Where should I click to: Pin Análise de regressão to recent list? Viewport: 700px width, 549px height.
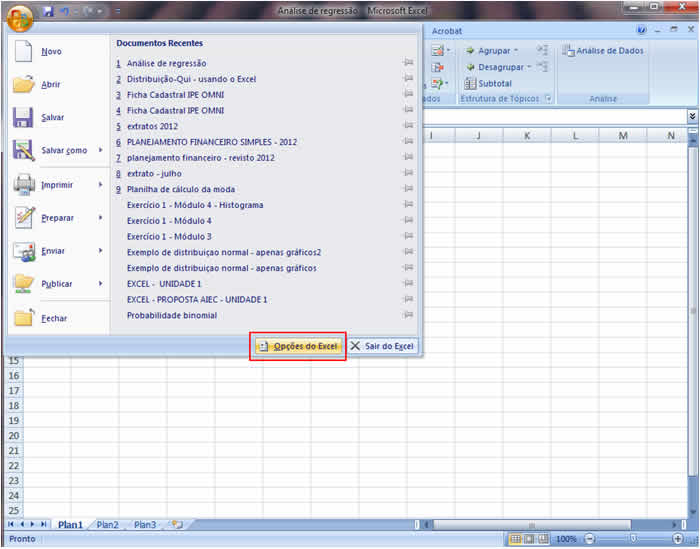point(408,63)
